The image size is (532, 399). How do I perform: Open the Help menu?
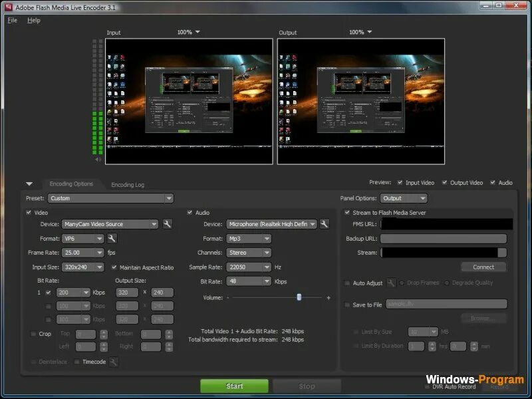(34, 20)
